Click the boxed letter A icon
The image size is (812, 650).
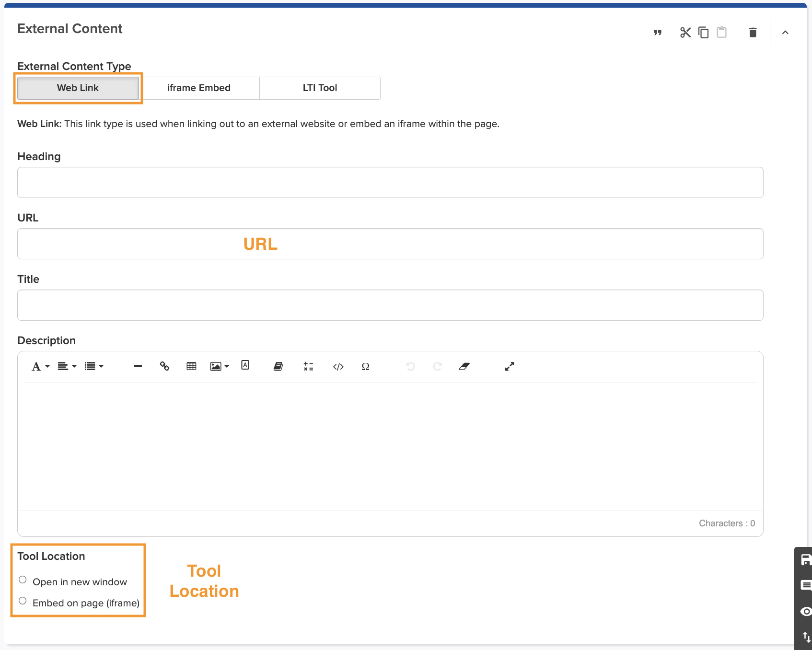(x=245, y=365)
